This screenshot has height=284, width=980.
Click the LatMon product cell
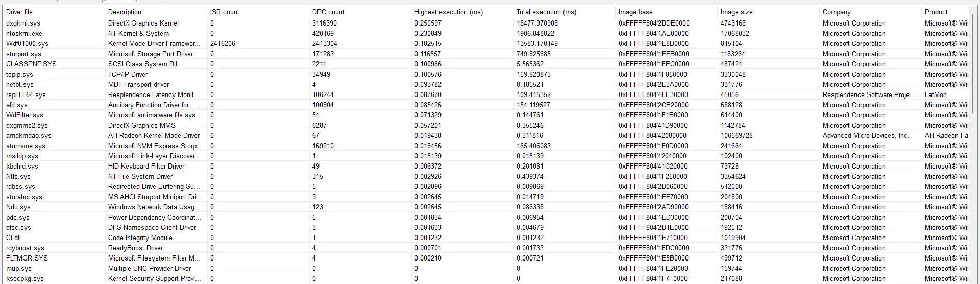tap(936, 94)
